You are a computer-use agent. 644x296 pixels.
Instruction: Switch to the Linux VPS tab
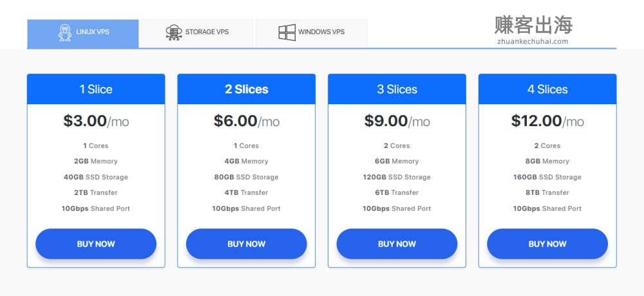83,33
